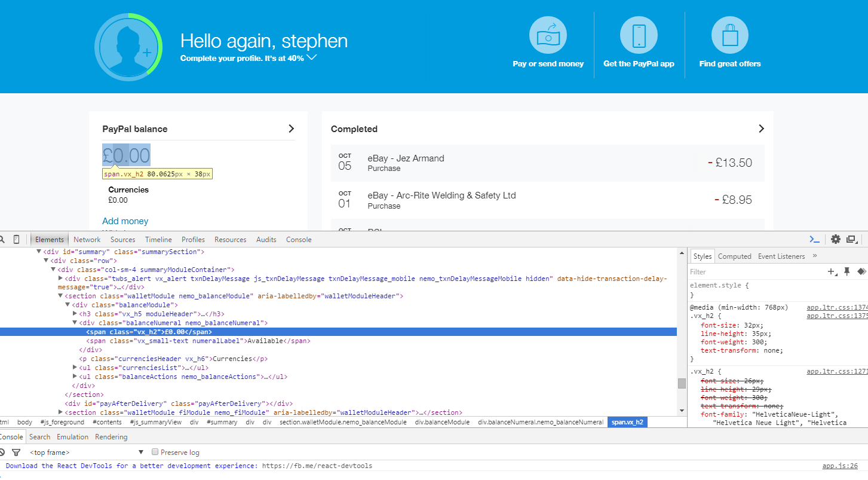
Task: Click the Elements panel vertical scrollbar thumb
Action: point(682,383)
